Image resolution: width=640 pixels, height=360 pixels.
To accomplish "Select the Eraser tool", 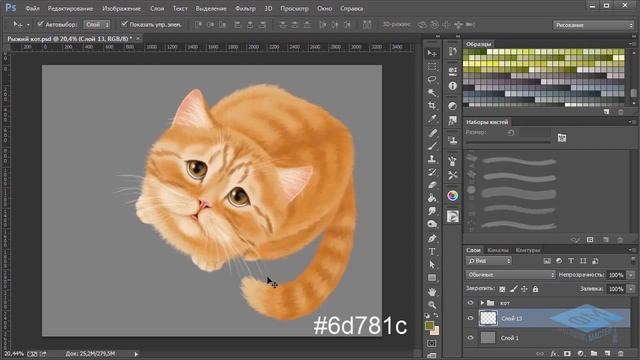I will tap(431, 185).
